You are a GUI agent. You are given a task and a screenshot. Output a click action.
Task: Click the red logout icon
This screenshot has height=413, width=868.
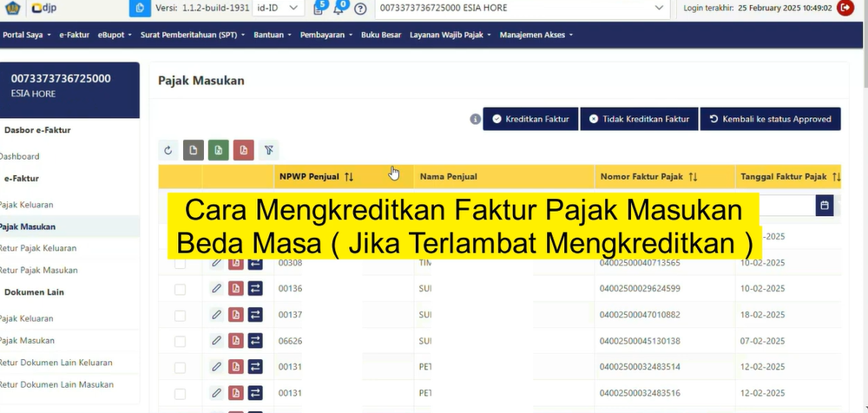845,8
